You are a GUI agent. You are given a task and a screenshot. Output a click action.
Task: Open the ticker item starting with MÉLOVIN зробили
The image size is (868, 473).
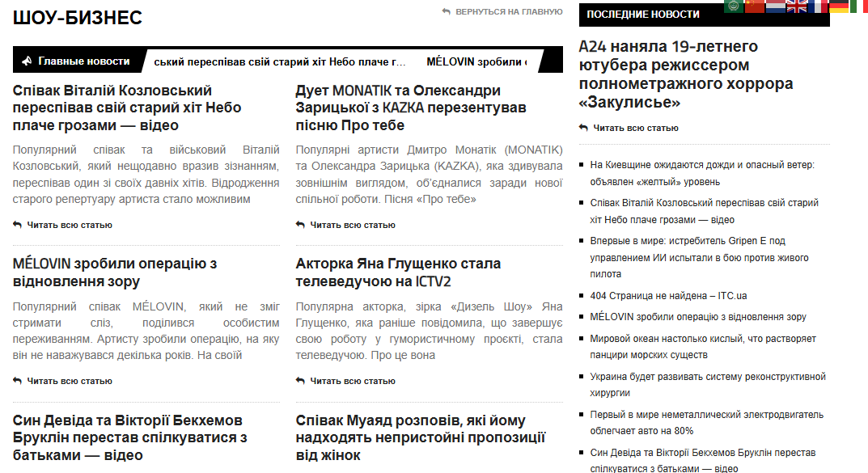click(476, 62)
